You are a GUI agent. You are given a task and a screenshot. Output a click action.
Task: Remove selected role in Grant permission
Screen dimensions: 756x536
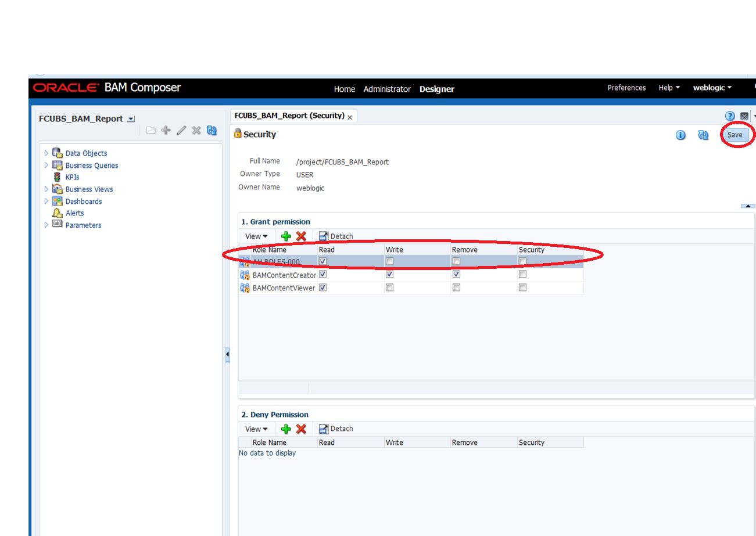(x=301, y=236)
